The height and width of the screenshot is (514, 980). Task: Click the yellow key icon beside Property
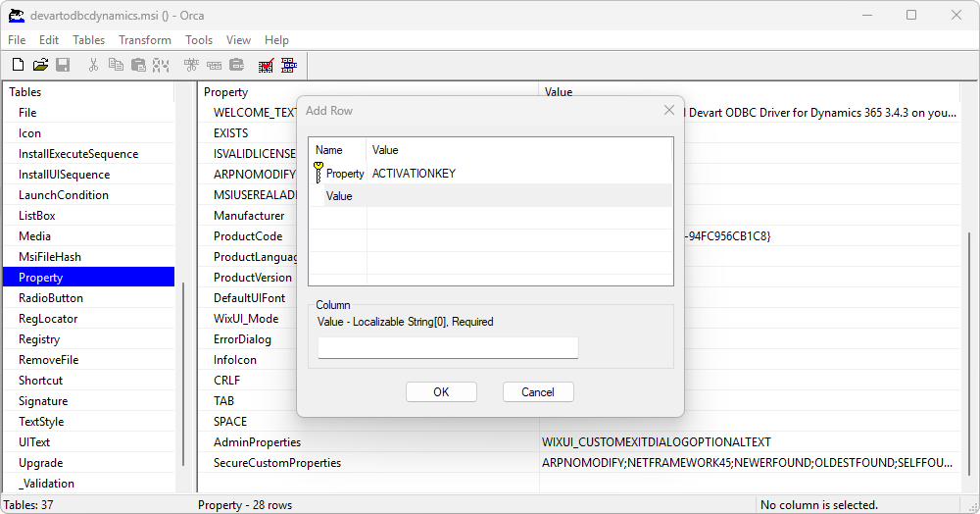point(318,173)
